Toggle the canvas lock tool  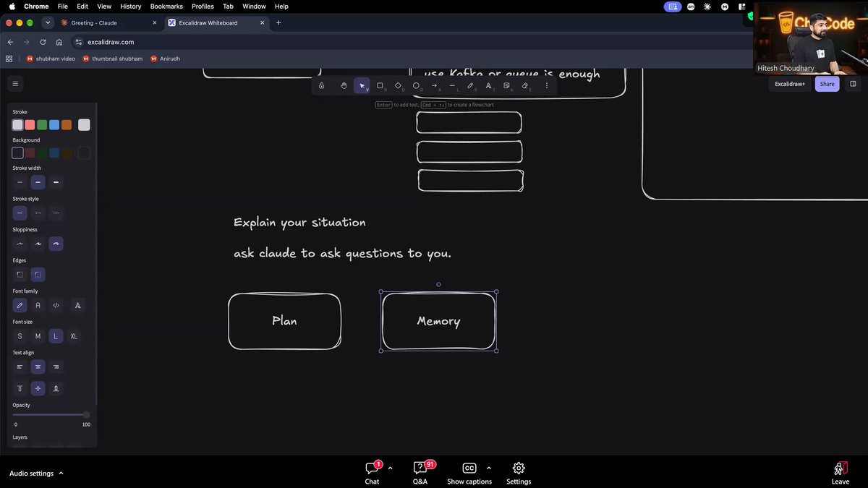321,85
